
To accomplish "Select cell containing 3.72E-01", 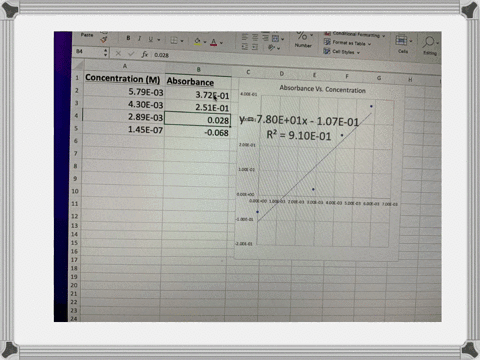I will tap(198, 95).
